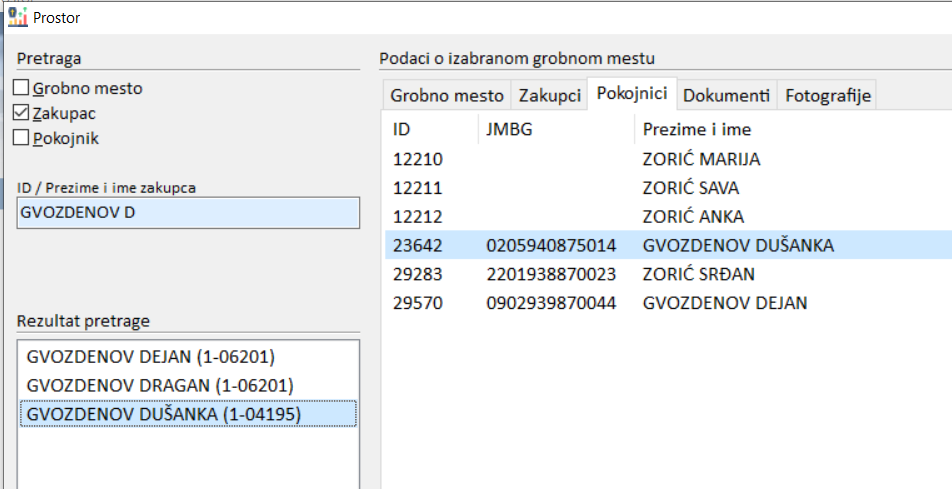This screenshot has height=489, width=952.
Task: Open the Zakupci tab
Action: (x=549, y=96)
